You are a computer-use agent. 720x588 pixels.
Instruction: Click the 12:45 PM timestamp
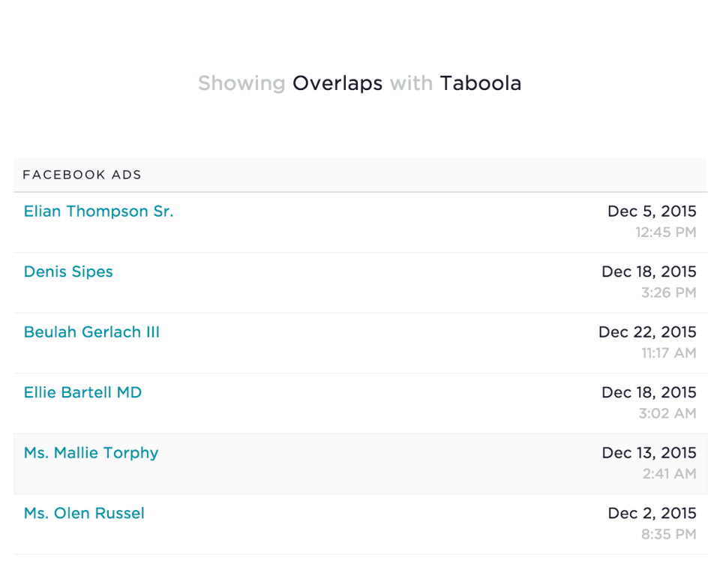pos(665,232)
